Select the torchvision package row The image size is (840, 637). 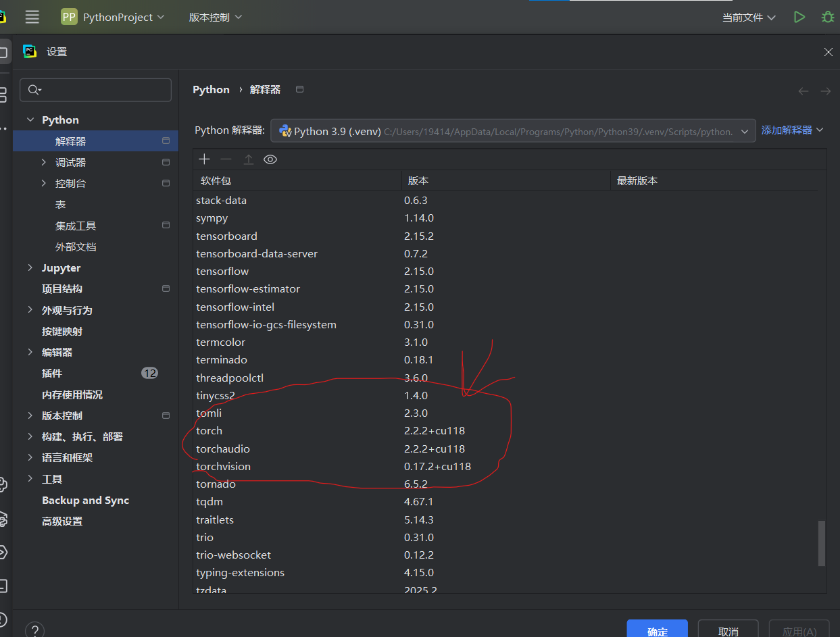pos(505,466)
